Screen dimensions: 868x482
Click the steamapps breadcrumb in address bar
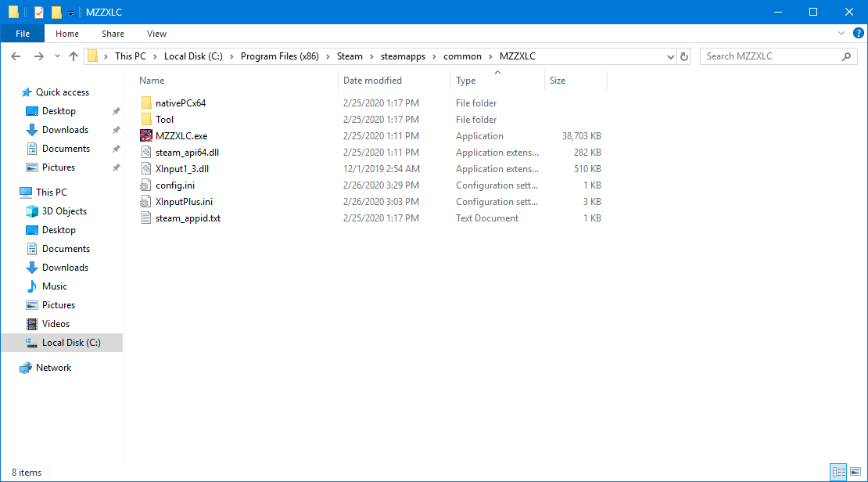tap(401, 56)
